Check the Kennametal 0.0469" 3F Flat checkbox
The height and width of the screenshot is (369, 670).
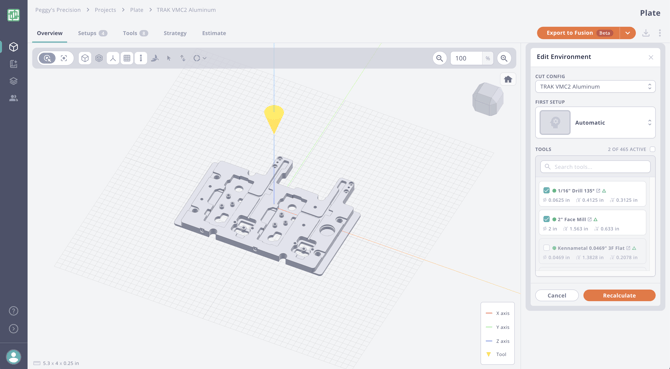click(546, 248)
